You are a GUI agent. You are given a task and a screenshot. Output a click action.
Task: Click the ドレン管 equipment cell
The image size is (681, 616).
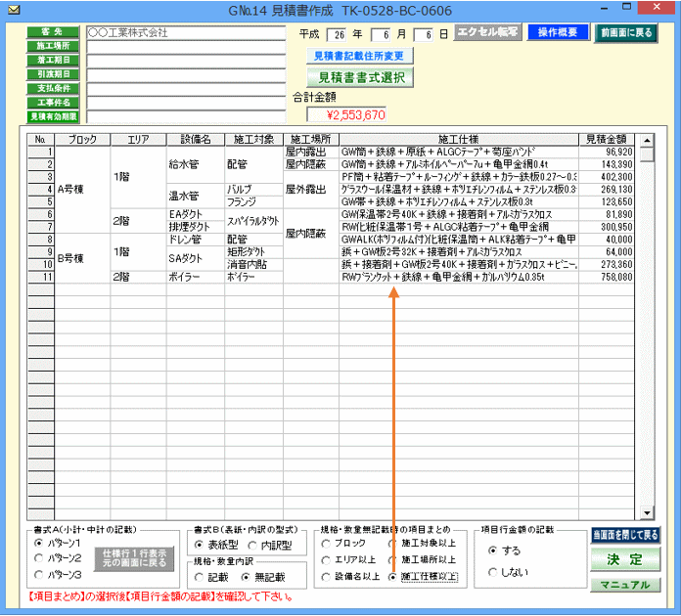196,240
